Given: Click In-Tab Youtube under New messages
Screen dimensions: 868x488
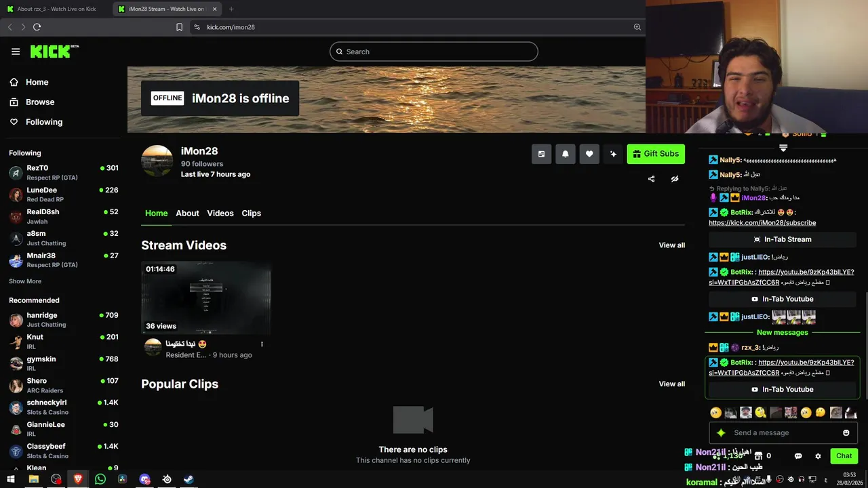Looking at the screenshot, I should click(x=783, y=389).
